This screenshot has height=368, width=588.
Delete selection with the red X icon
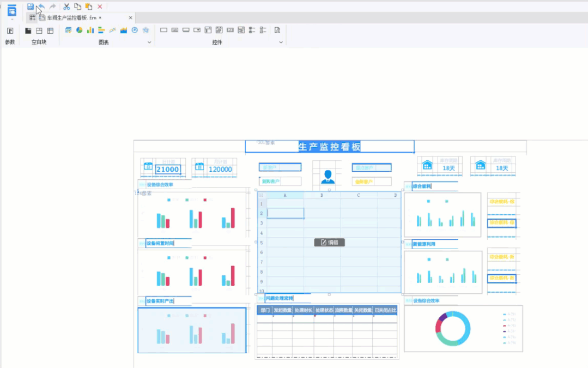100,7
